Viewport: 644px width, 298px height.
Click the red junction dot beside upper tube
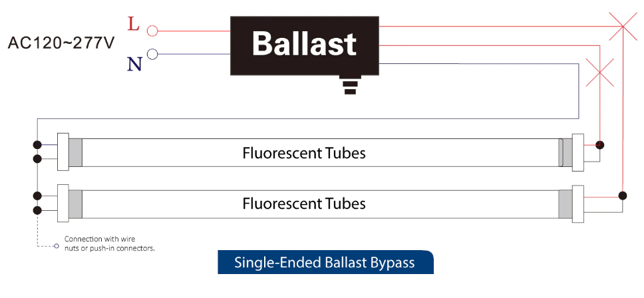coord(599,144)
